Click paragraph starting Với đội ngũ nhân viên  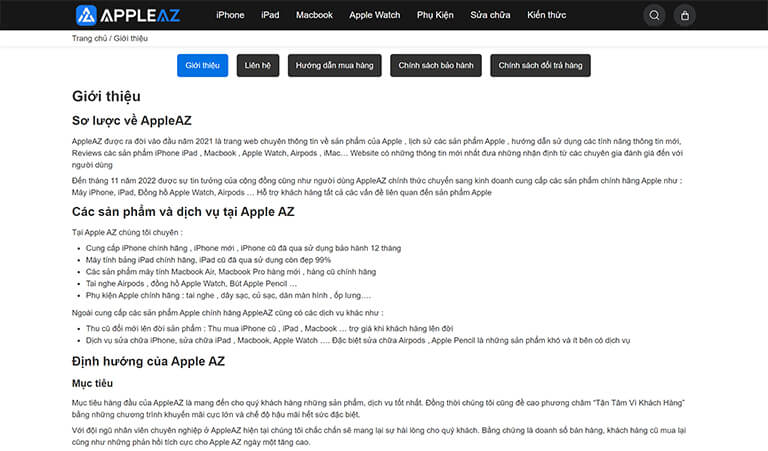[x=379, y=436]
